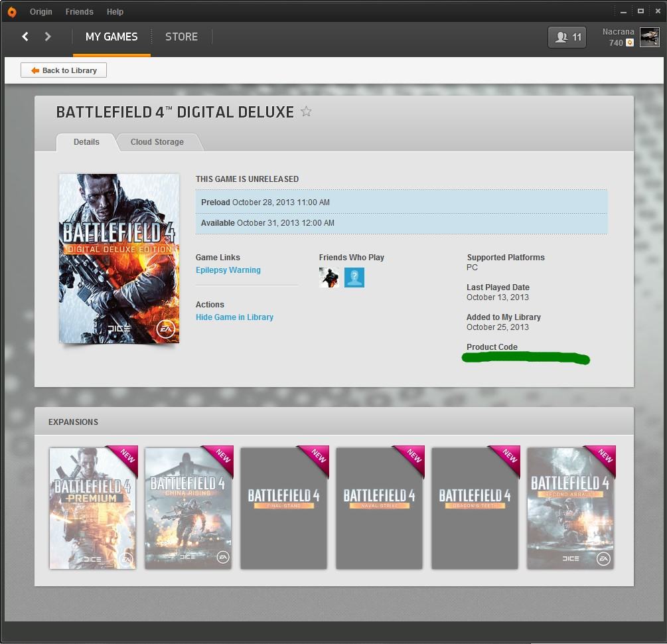
Task: Click the THIS GAME IS UNRELEASED heading
Action: [x=247, y=179]
